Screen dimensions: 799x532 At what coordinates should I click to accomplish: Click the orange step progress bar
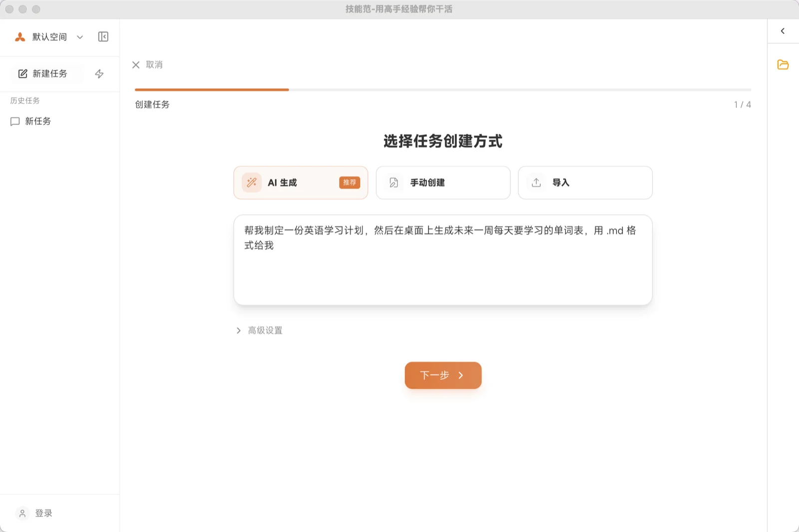tap(212, 90)
